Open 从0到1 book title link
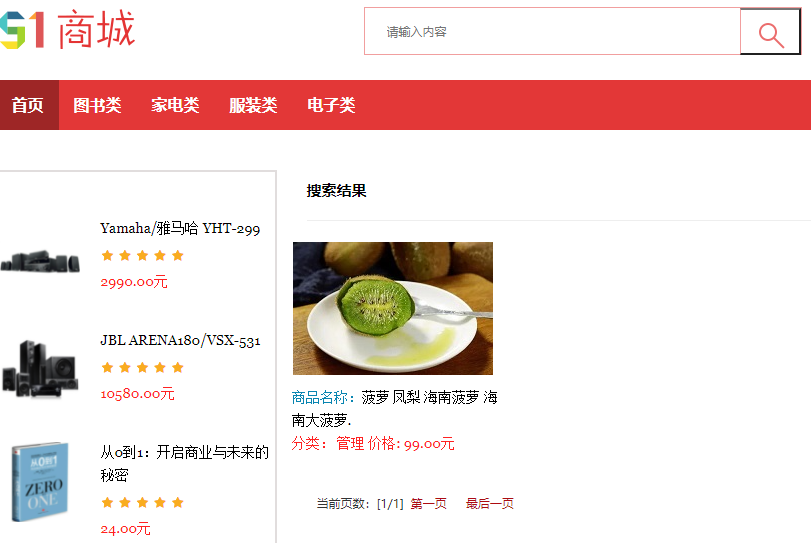The height and width of the screenshot is (543, 811). coord(185,463)
